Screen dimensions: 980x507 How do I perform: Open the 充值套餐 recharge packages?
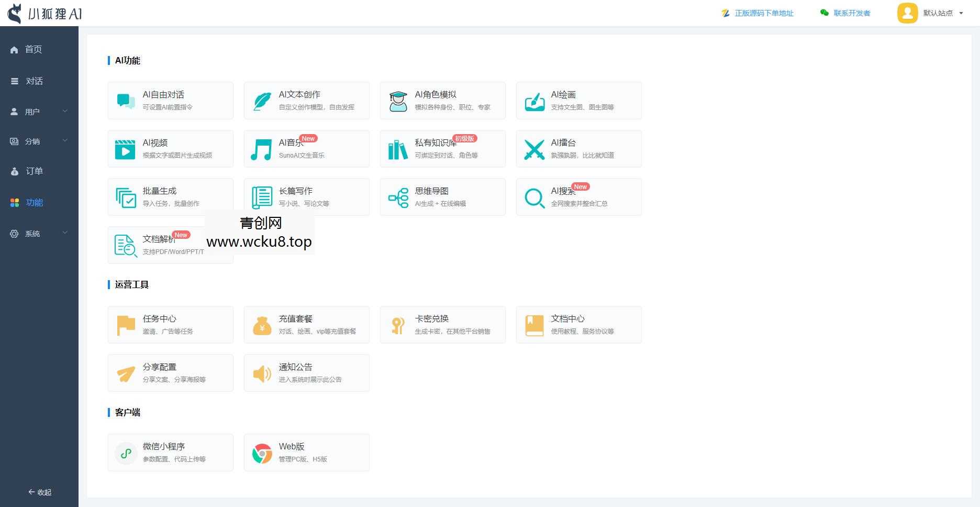(306, 324)
